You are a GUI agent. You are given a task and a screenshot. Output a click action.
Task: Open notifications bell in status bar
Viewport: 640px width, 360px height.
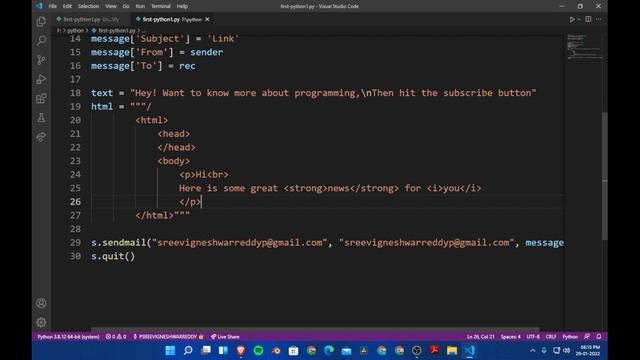click(599, 337)
